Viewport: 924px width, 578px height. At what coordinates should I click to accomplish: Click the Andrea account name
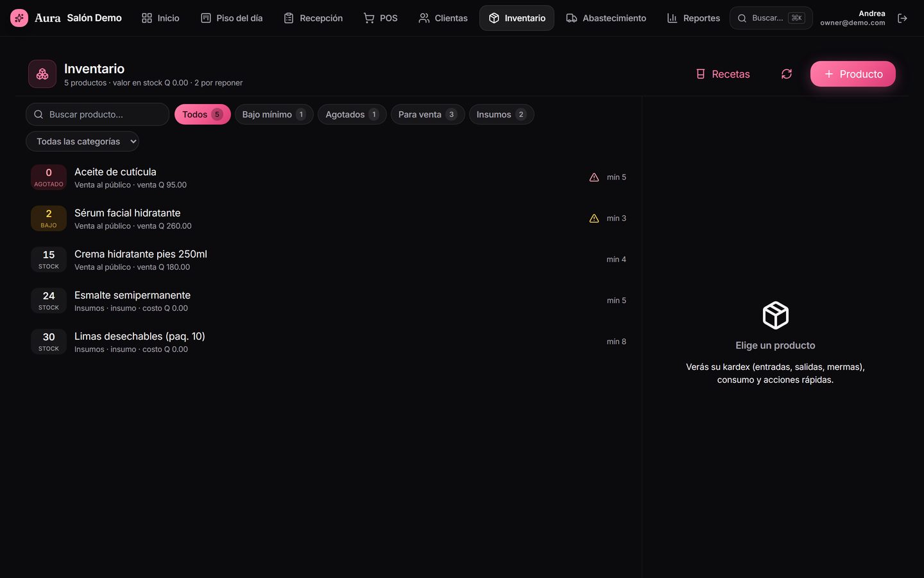click(871, 13)
